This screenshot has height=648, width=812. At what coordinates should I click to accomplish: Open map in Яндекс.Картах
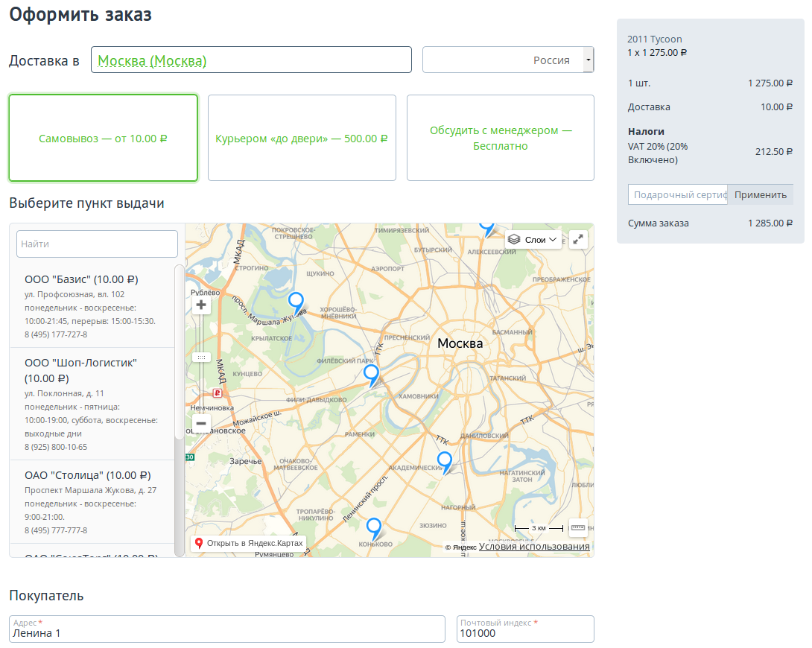click(248, 543)
